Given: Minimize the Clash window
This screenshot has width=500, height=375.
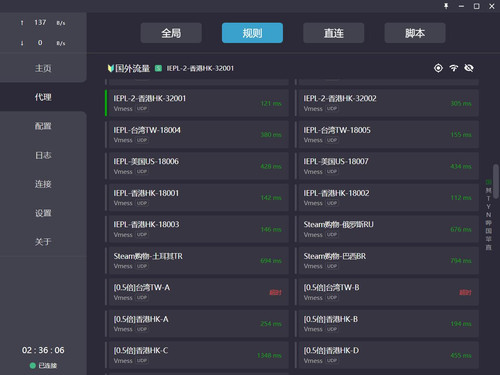Looking at the screenshot, I should (x=461, y=6).
